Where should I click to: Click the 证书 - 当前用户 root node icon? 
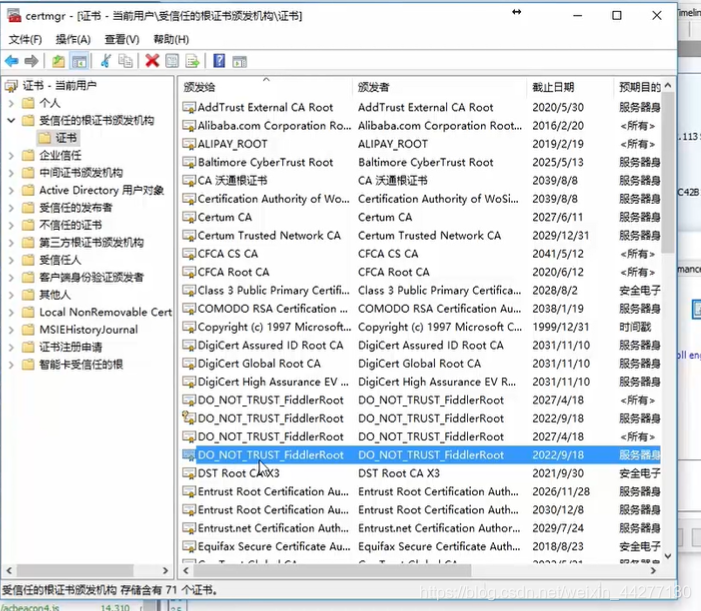(11, 86)
